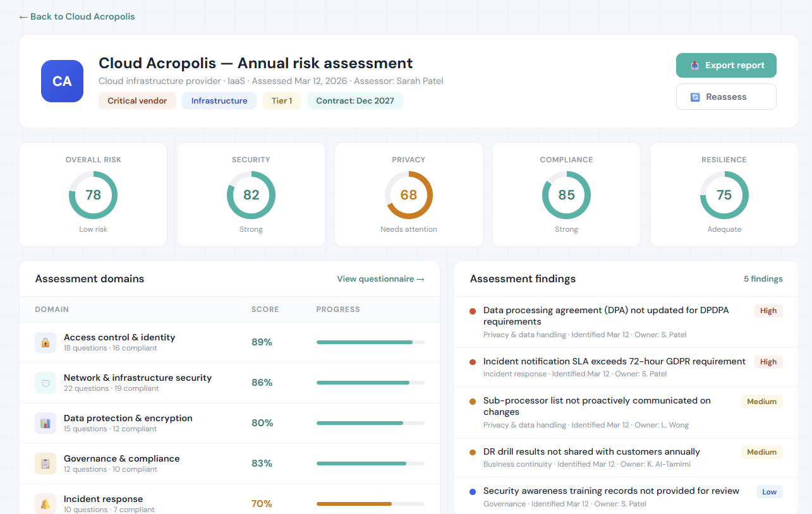Open the Sub-processor list not proactively communicated finding
The height and width of the screenshot is (514, 812).
[x=626, y=412]
